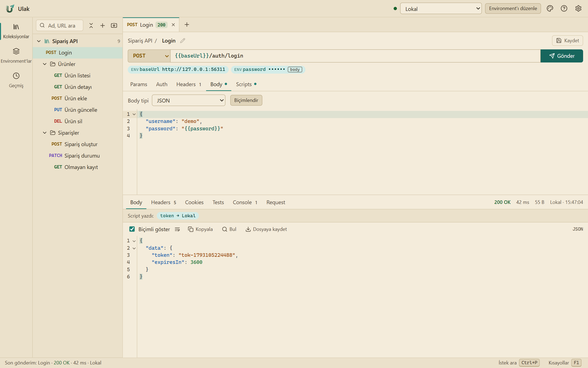Toggle word wrap icon next to Biçimli göster
Image resolution: width=588 pixels, height=368 pixels.
[177, 229]
